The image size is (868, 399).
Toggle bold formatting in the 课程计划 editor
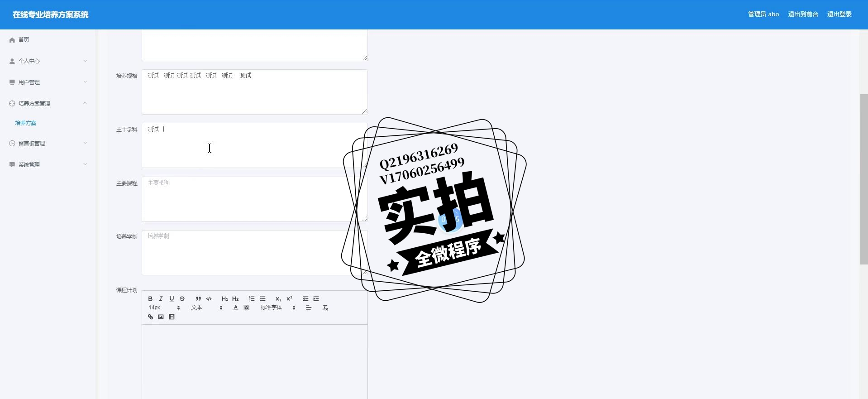[150, 299]
